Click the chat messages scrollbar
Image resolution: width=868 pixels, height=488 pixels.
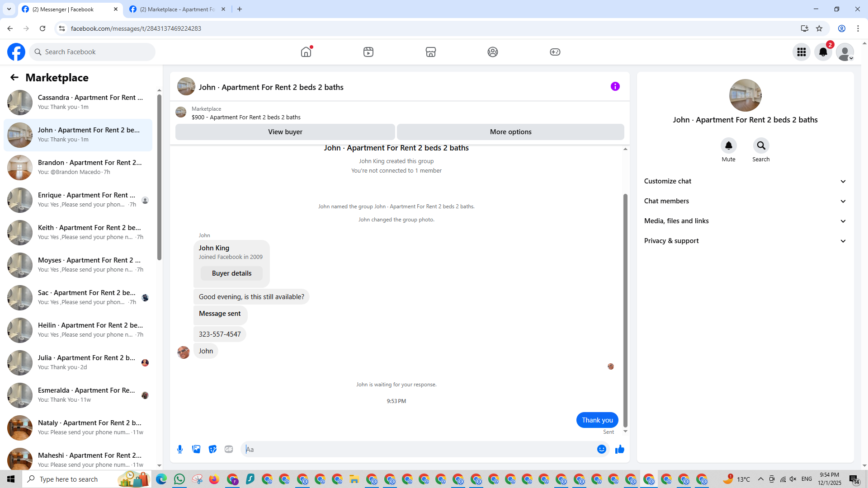pyautogui.click(x=625, y=310)
